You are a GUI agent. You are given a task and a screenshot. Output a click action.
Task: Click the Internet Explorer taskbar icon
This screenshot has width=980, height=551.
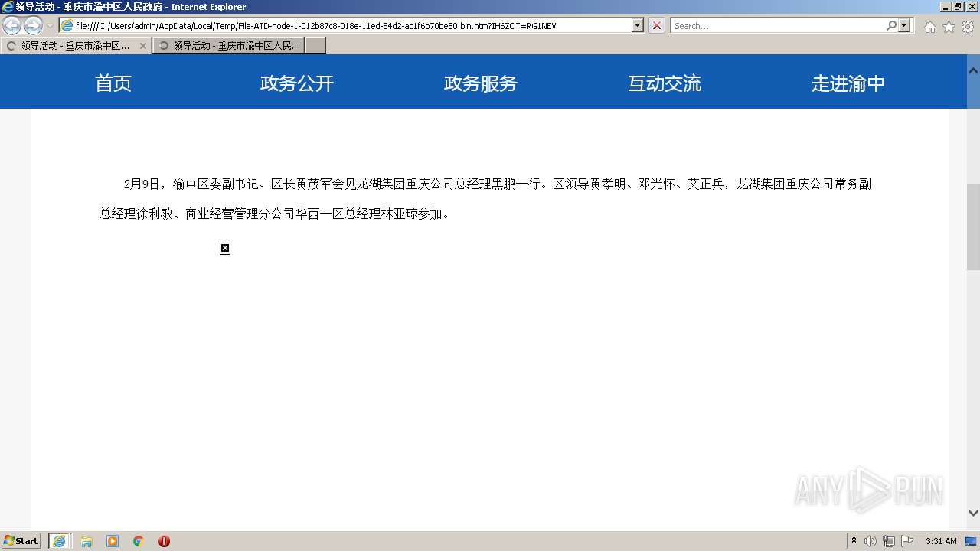(x=60, y=541)
